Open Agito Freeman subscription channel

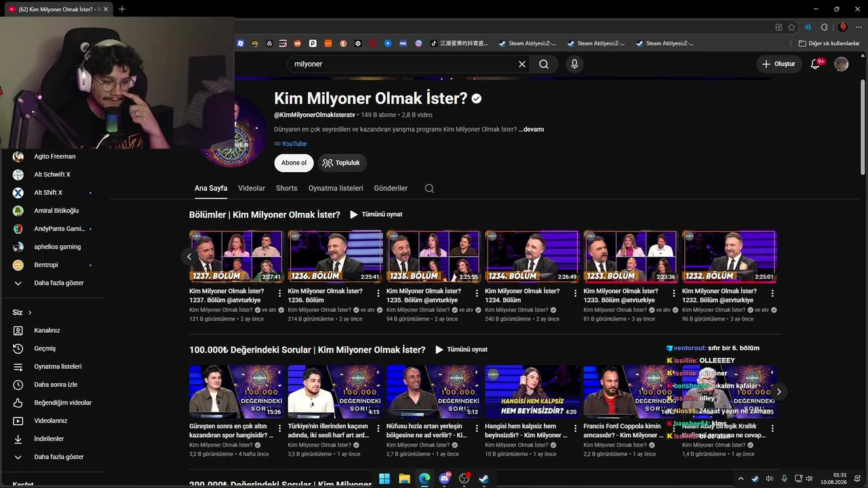tap(54, 157)
